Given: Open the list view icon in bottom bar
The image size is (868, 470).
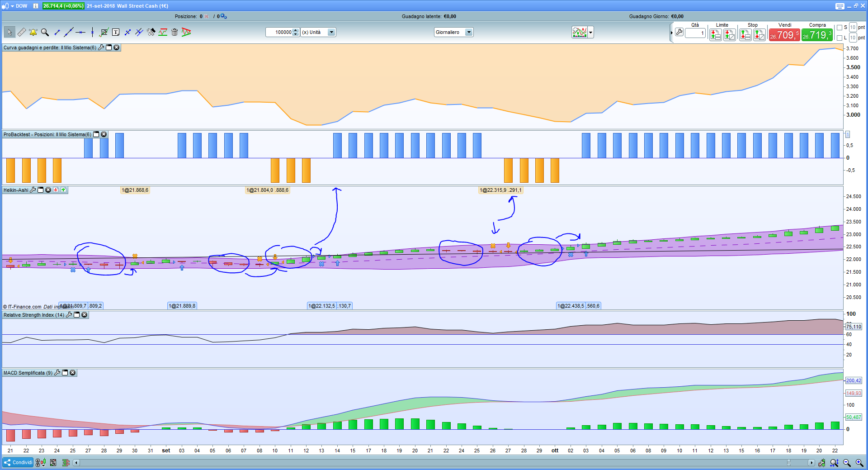Looking at the screenshot, I should pos(53,462).
